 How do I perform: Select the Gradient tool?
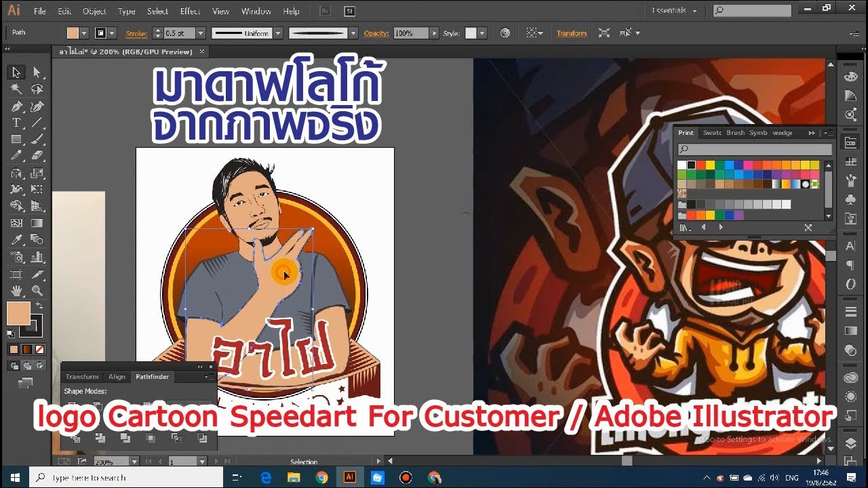(37, 223)
